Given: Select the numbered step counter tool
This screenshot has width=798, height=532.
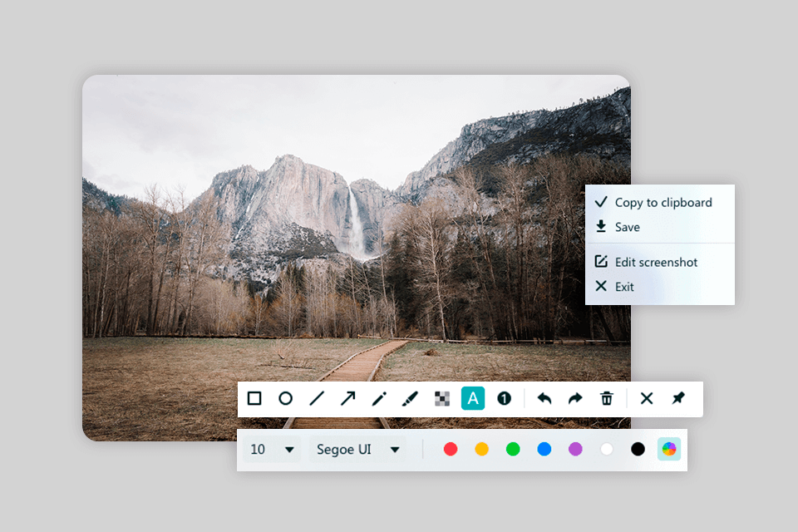Looking at the screenshot, I should [504, 398].
